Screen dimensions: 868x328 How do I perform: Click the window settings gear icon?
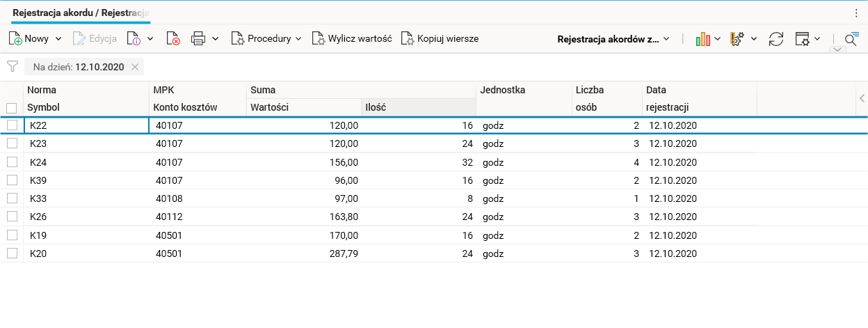coord(803,39)
